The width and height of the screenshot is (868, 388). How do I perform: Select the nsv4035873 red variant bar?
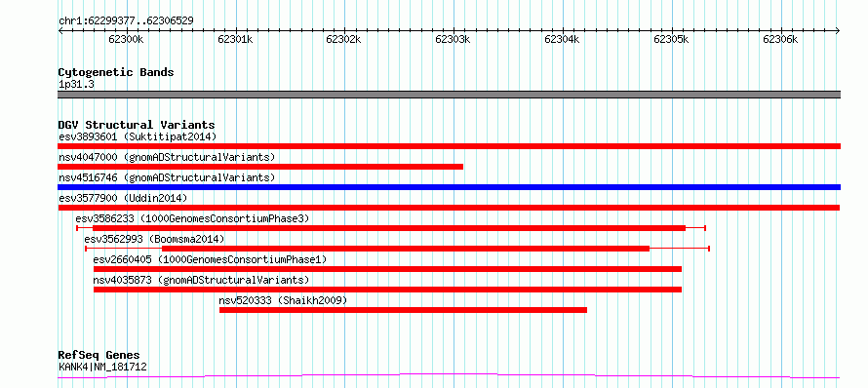coord(387,290)
